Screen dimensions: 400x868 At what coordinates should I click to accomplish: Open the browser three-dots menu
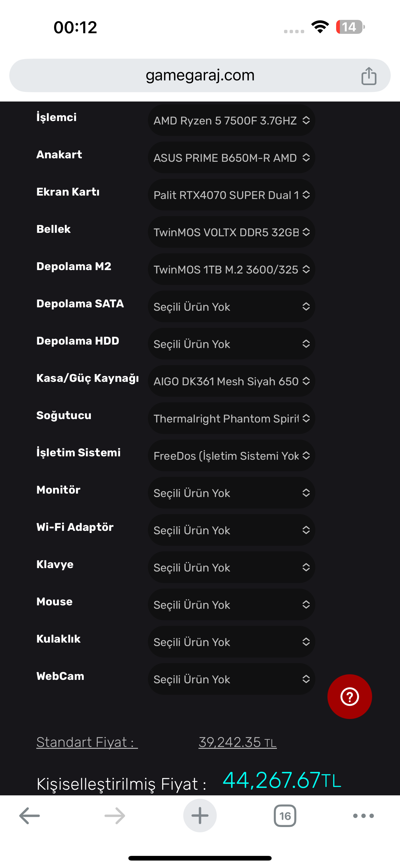click(x=363, y=816)
